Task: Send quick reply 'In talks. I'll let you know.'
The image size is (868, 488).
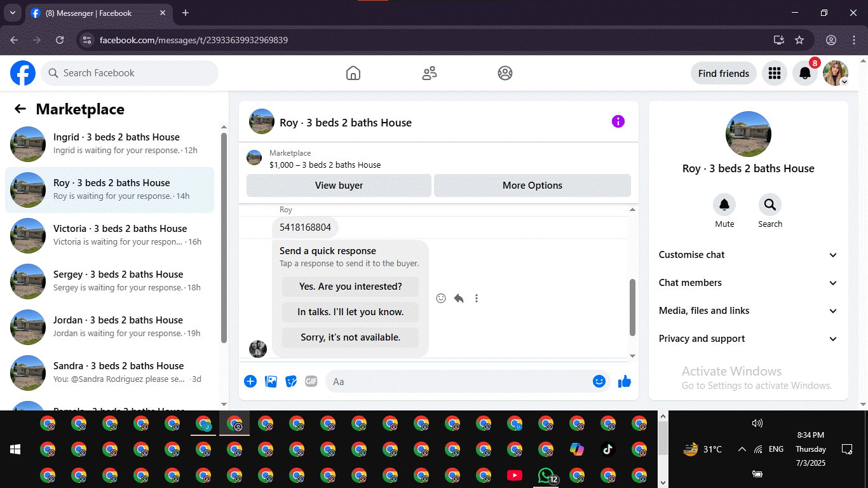Action: click(351, 312)
